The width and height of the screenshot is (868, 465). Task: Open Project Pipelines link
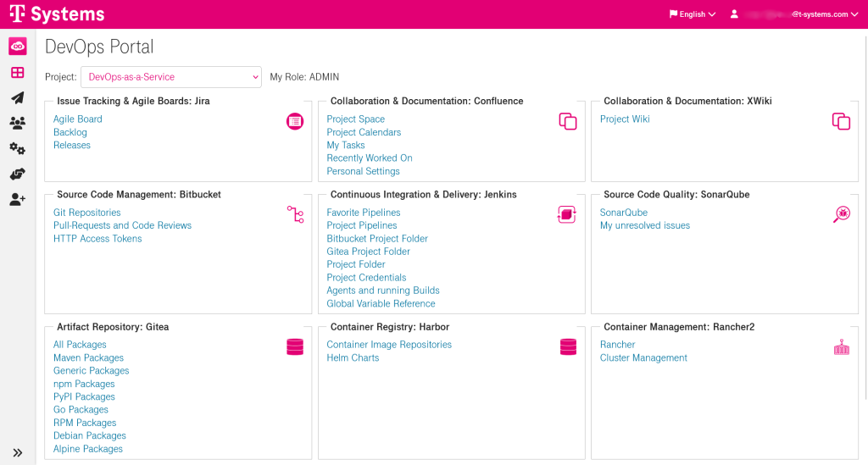tap(361, 225)
